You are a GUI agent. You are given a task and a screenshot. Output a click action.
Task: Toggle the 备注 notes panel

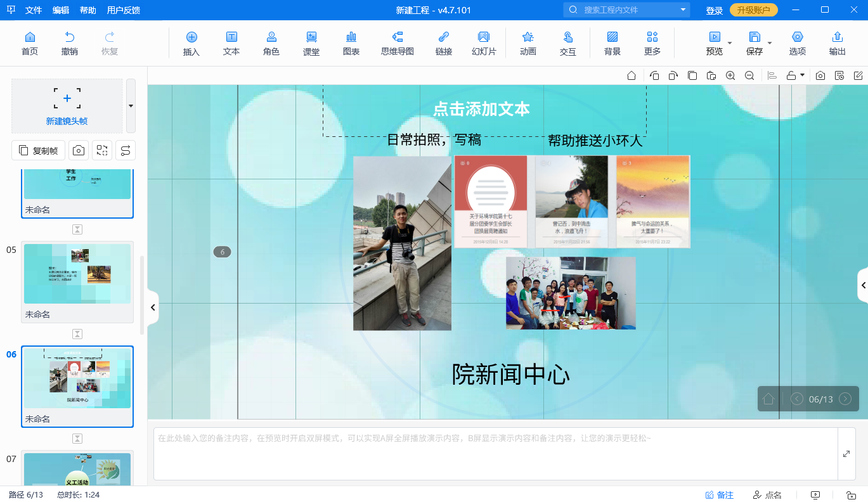pyautogui.click(x=720, y=495)
